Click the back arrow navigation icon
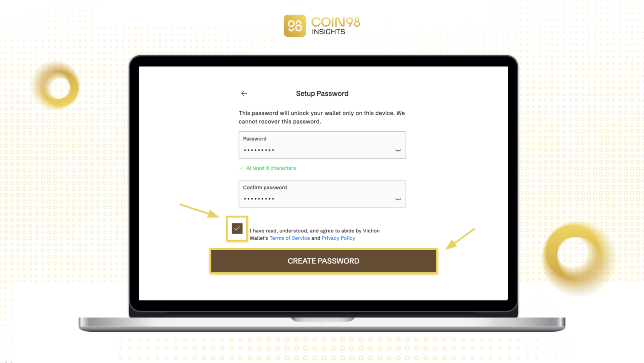 tap(244, 93)
